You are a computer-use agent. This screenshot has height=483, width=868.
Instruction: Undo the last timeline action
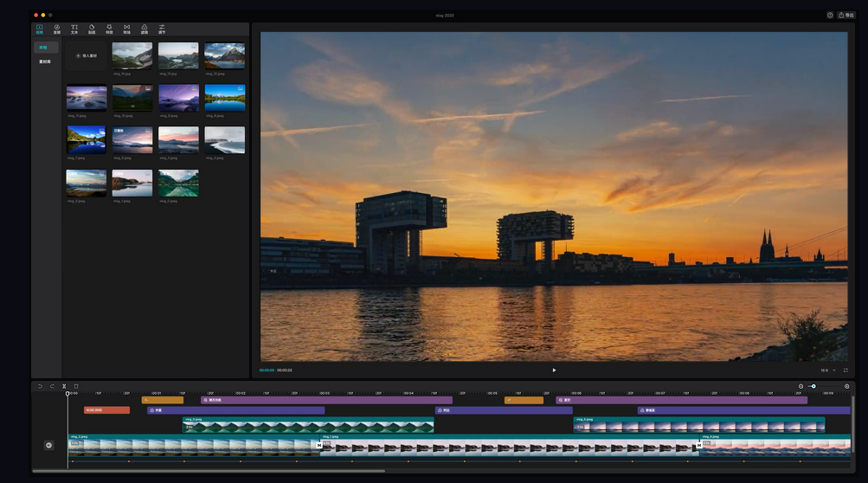point(40,386)
